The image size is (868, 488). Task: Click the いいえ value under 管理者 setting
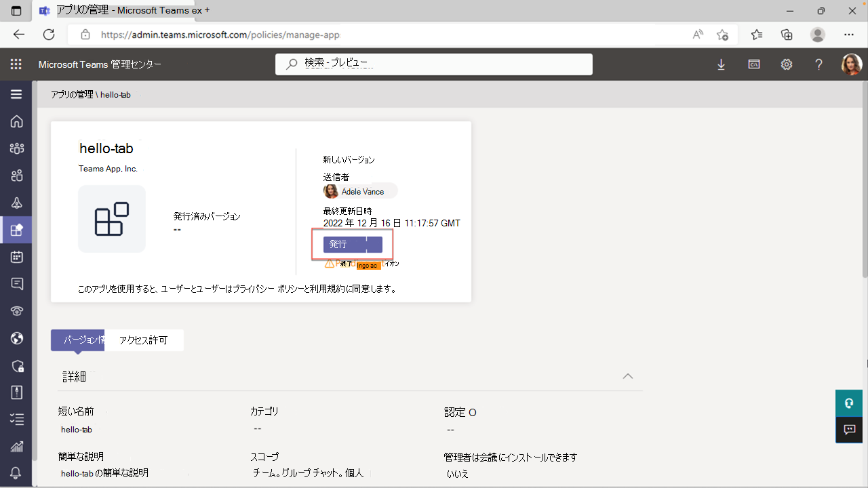point(458,474)
